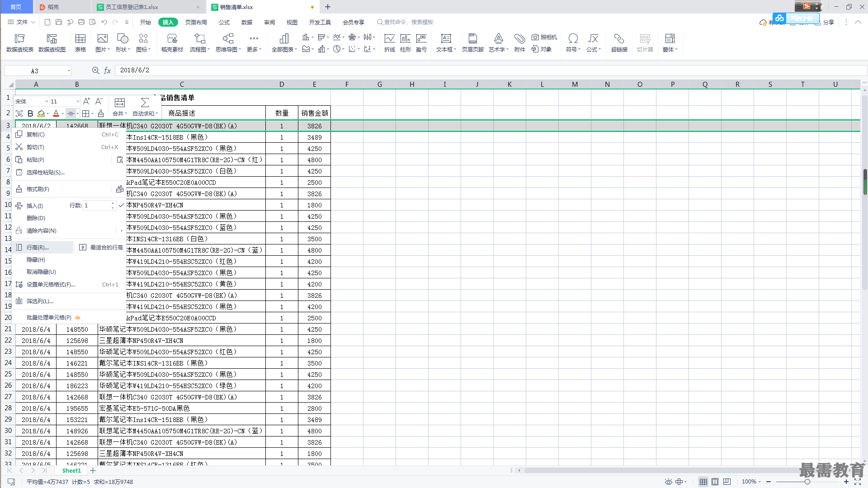Click the red font color button
Viewport: 868px width, 488px height.
coord(56,113)
